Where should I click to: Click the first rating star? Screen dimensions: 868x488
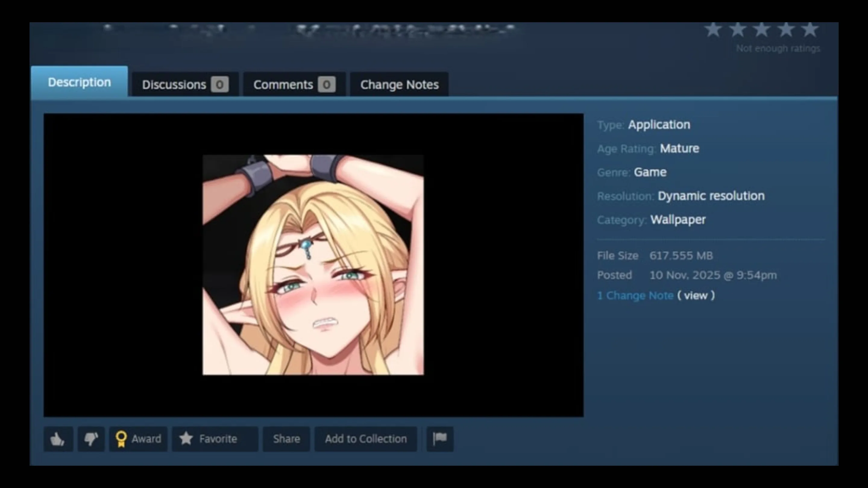click(x=713, y=30)
